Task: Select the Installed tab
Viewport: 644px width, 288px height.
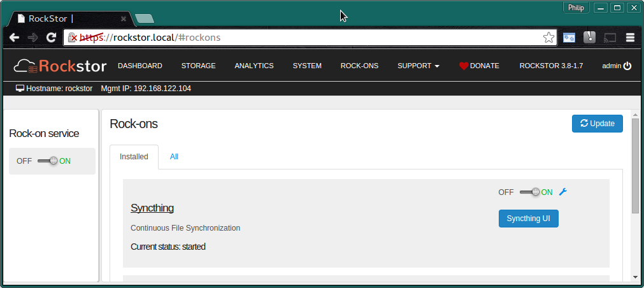Action: pos(134,157)
